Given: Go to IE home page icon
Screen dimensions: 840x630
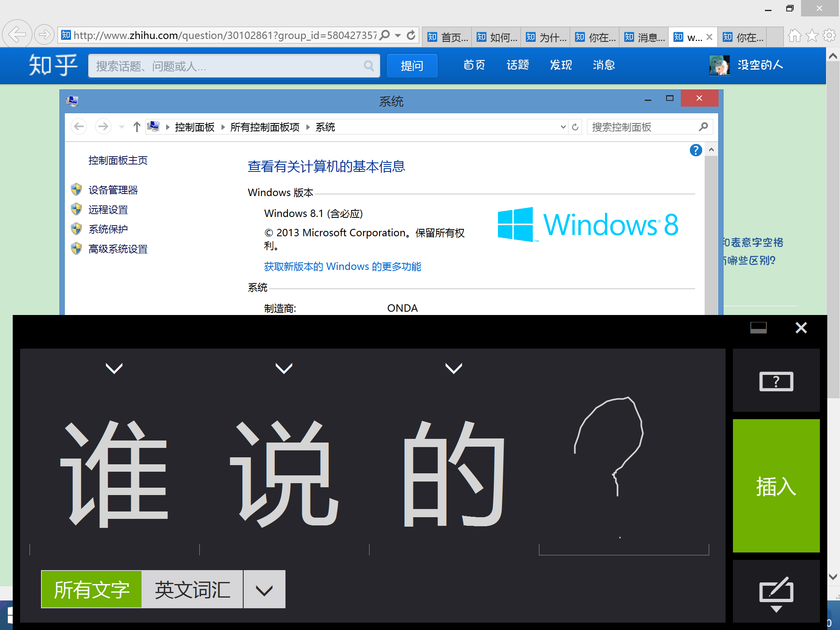Looking at the screenshot, I should tap(794, 36).
